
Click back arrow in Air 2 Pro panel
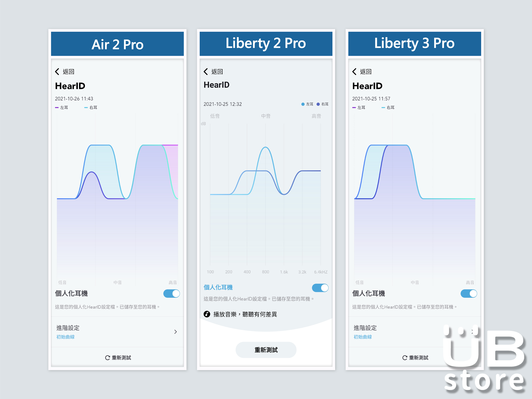point(57,71)
